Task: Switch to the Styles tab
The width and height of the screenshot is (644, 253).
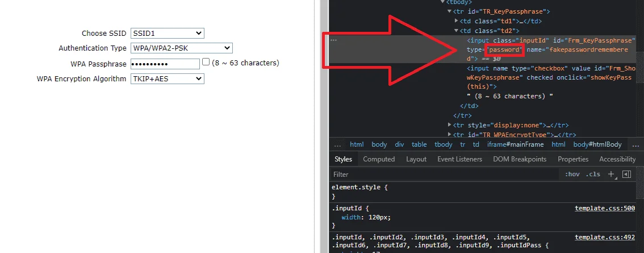Action: point(344,159)
